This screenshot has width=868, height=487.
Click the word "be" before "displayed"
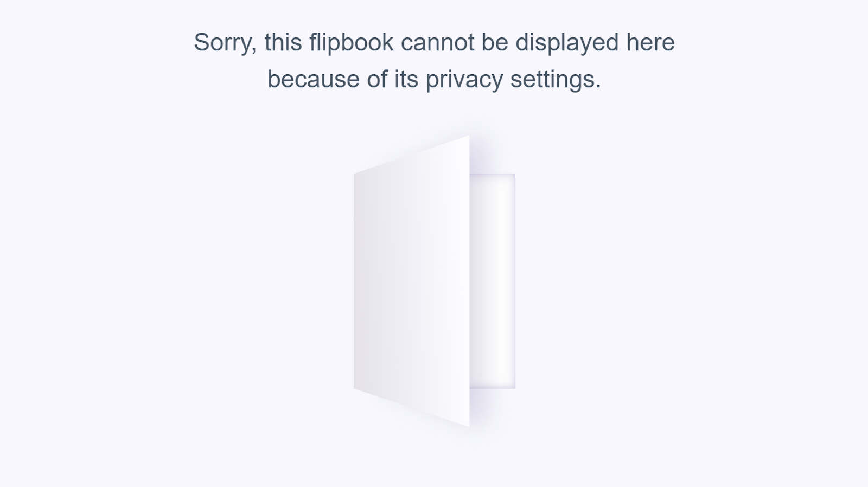(x=495, y=43)
